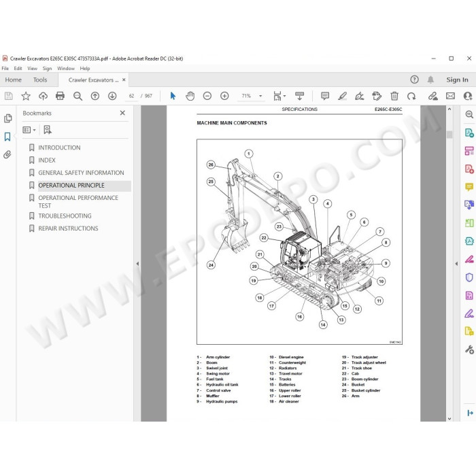This screenshot has height=476, width=476.
Task: Open the INTRODUCTION bookmark
Action: click(x=59, y=148)
